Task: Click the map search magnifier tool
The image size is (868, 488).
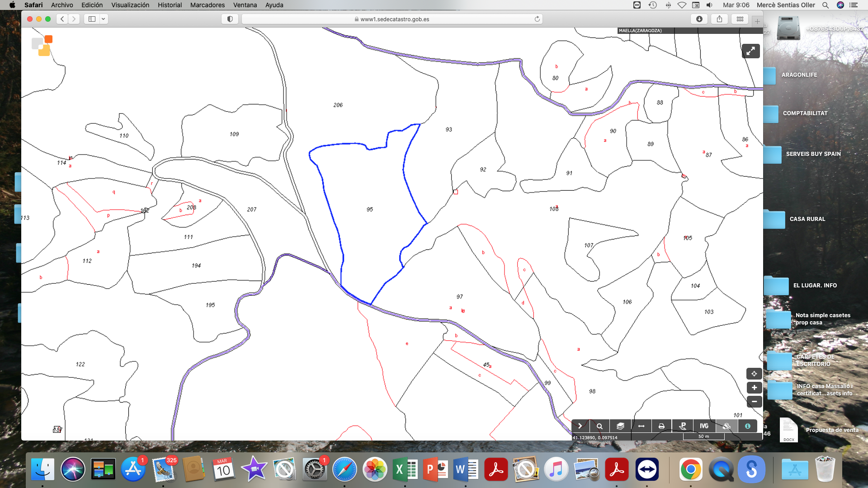Action: (599, 426)
